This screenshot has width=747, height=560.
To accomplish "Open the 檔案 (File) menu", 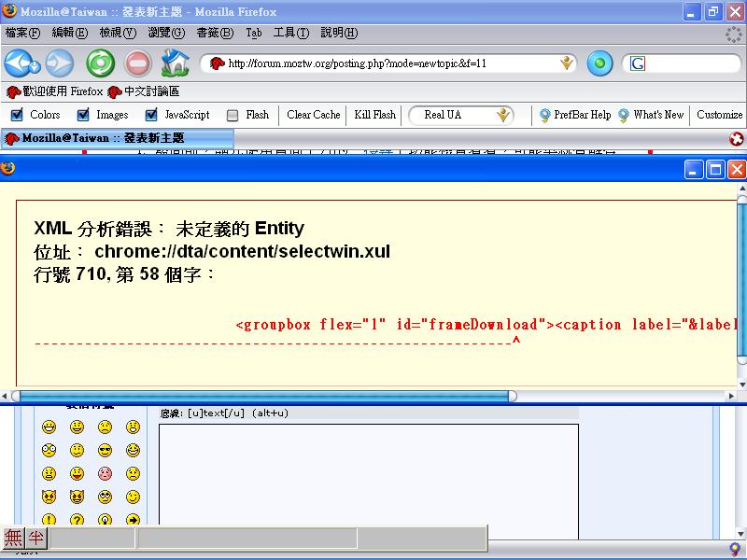I will coord(22,33).
